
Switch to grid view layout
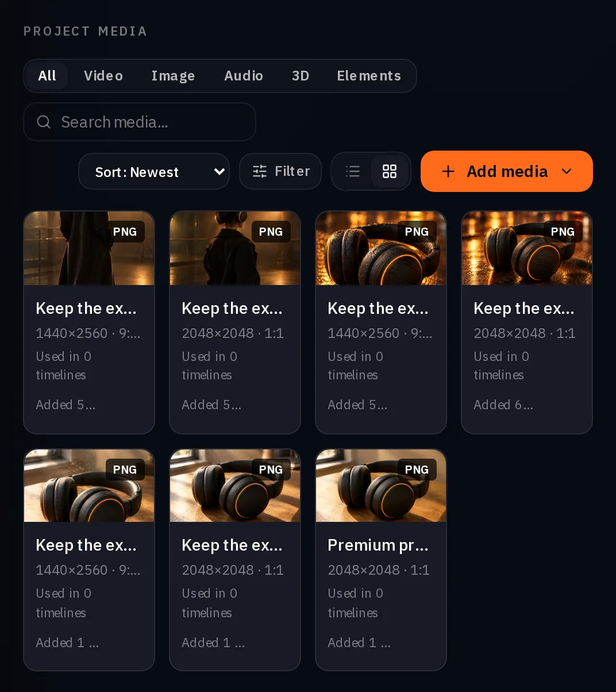(x=390, y=171)
